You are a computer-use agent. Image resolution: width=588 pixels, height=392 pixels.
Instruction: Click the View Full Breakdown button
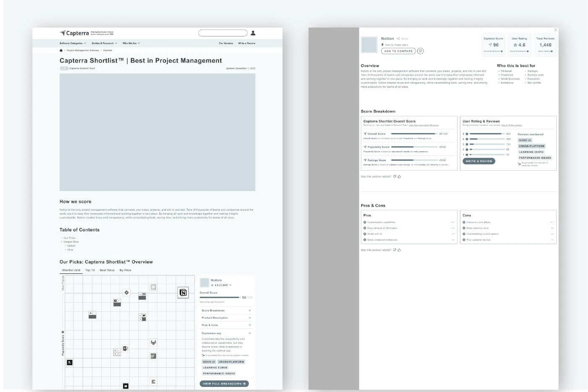[224, 384]
